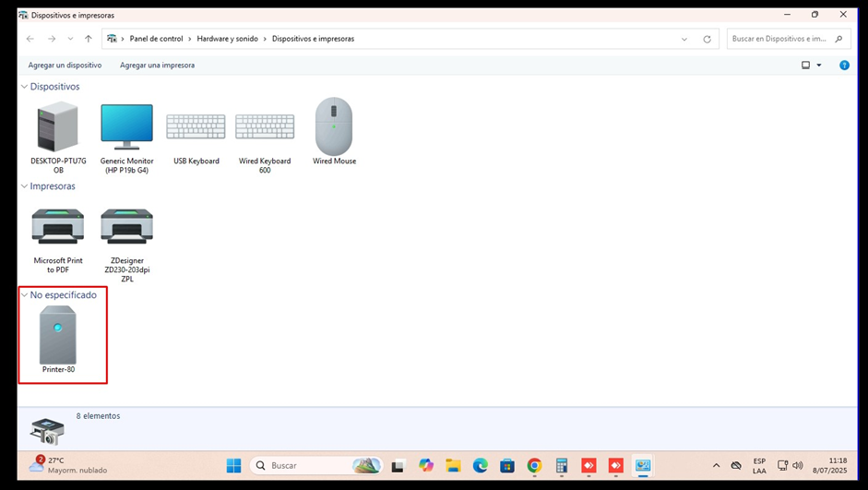The image size is (868, 490).
Task: Collapse the Dispositivos group
Action: pos(24,87)
